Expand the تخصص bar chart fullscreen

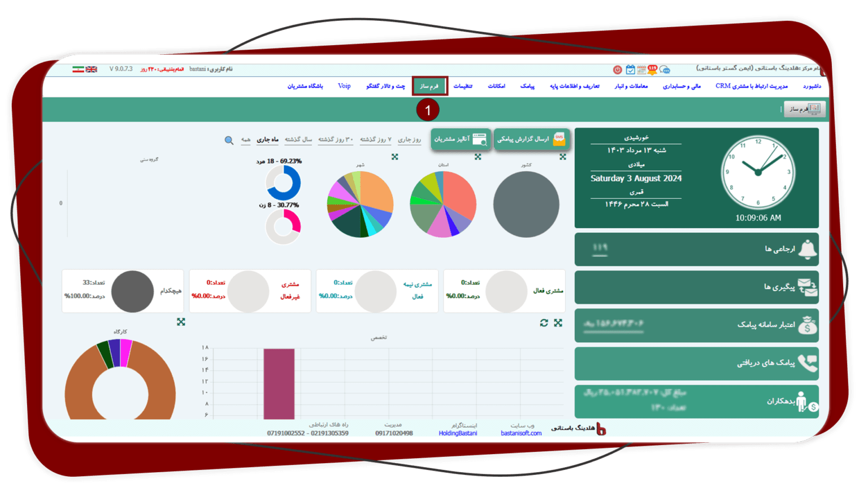[x=558, y=323]
